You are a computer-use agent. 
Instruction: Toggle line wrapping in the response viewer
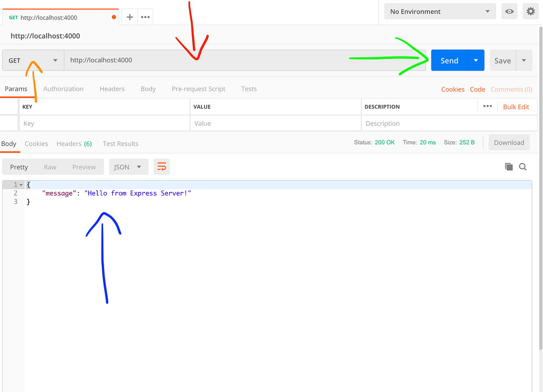[162, 167]
